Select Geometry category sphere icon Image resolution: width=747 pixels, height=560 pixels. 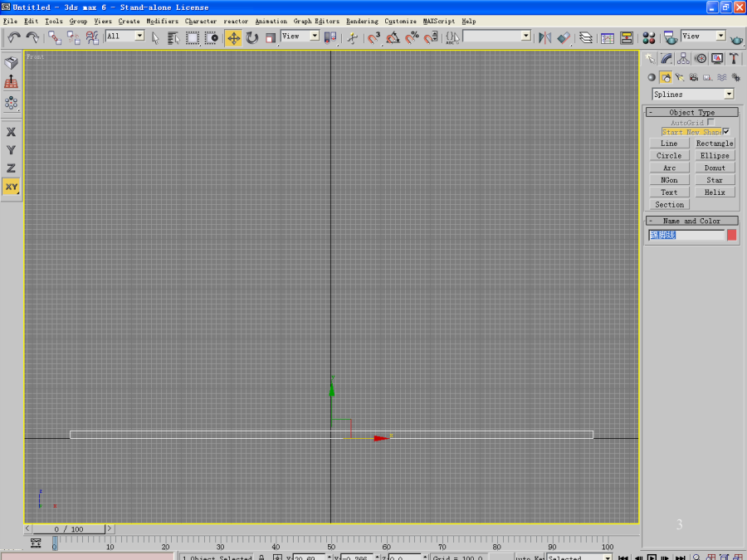[x=652, y=77]
